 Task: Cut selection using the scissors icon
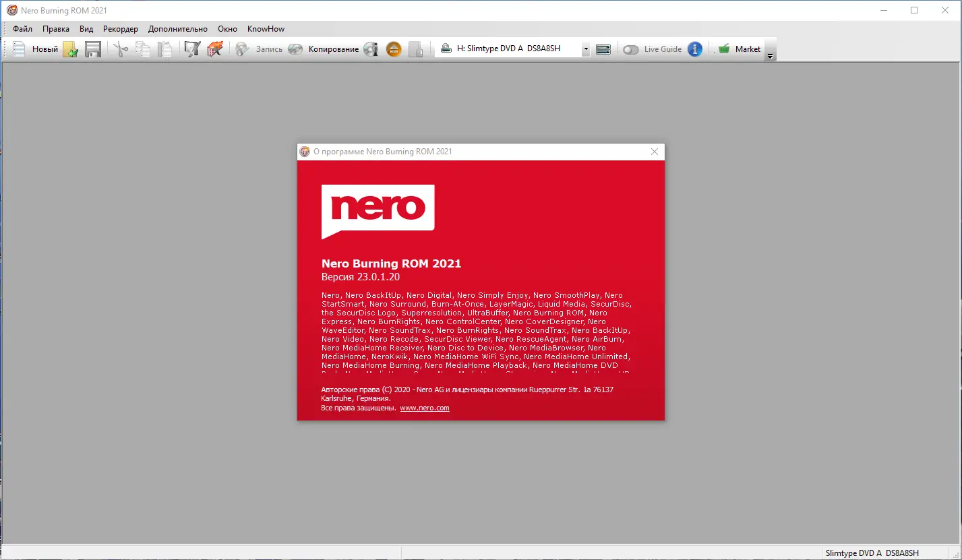pos(121,49)
